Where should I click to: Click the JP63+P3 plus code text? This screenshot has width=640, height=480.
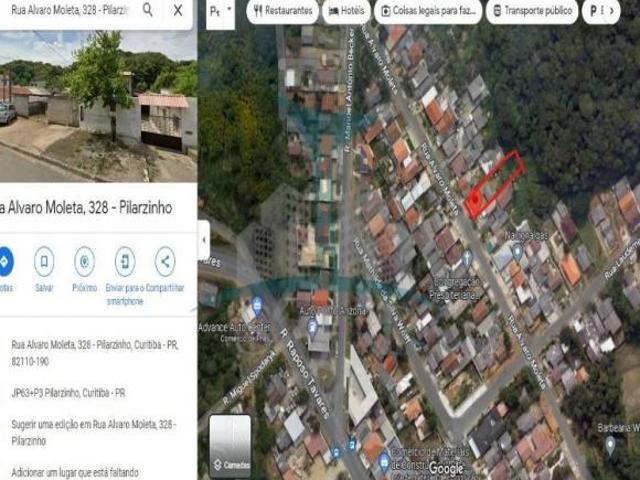(69, 393)
